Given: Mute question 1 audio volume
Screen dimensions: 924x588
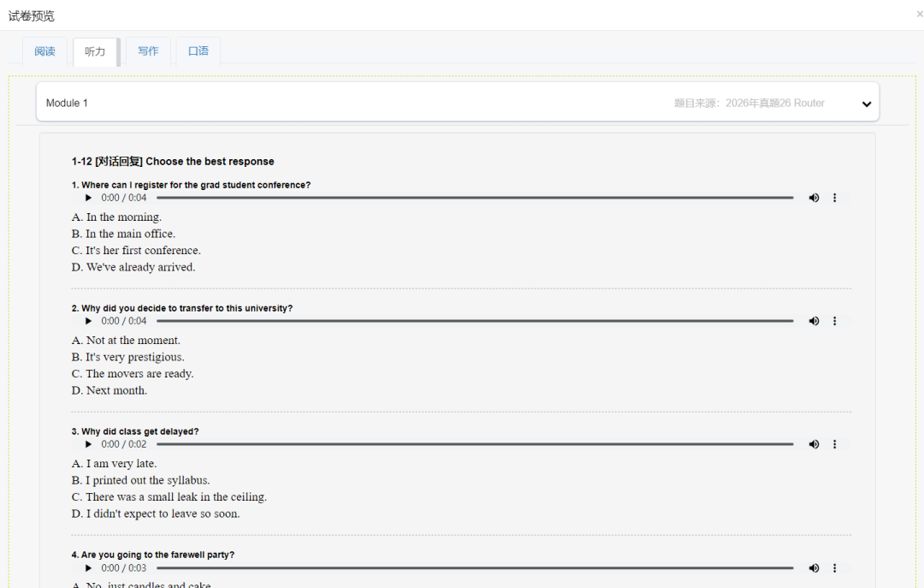Looking at the screenshot, I should pyautogui.click(x=814, y=198).
